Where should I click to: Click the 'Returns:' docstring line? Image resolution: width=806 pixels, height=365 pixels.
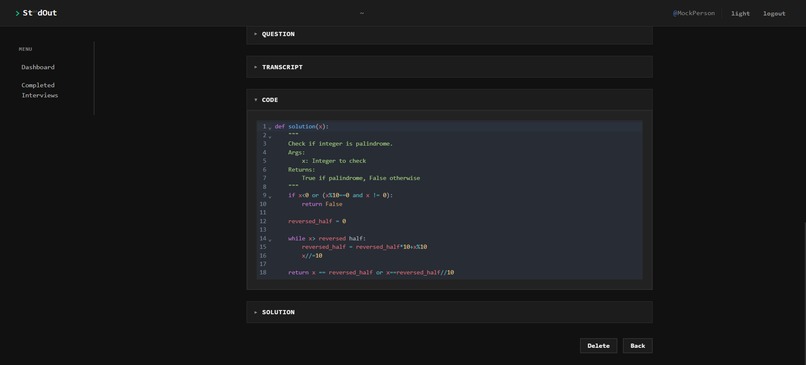(x=301, y=170)
